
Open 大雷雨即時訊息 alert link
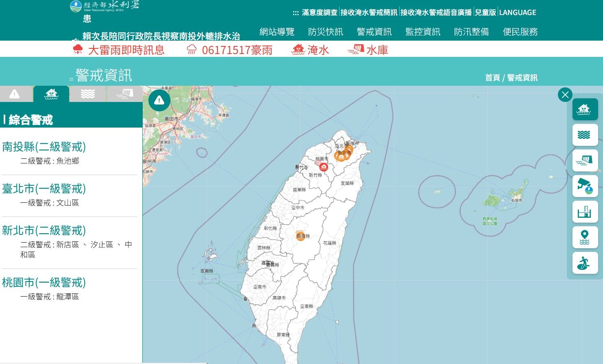pos(126,50)
